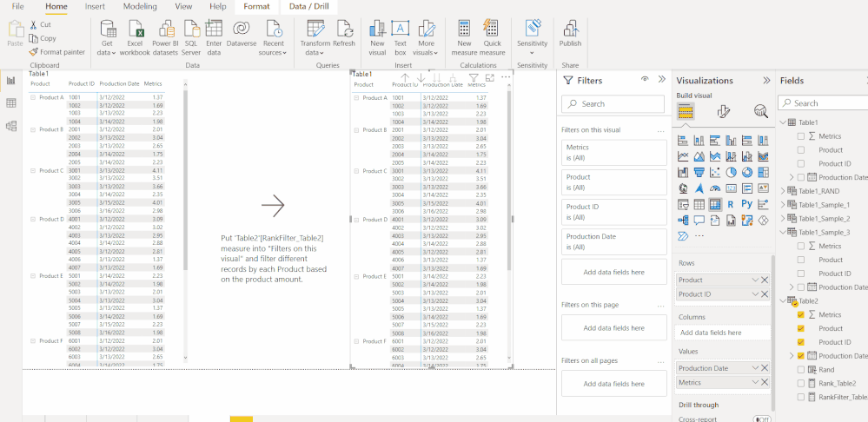
Task: Uncheck Metrics field under Table2
Action: tap(800, 314)
